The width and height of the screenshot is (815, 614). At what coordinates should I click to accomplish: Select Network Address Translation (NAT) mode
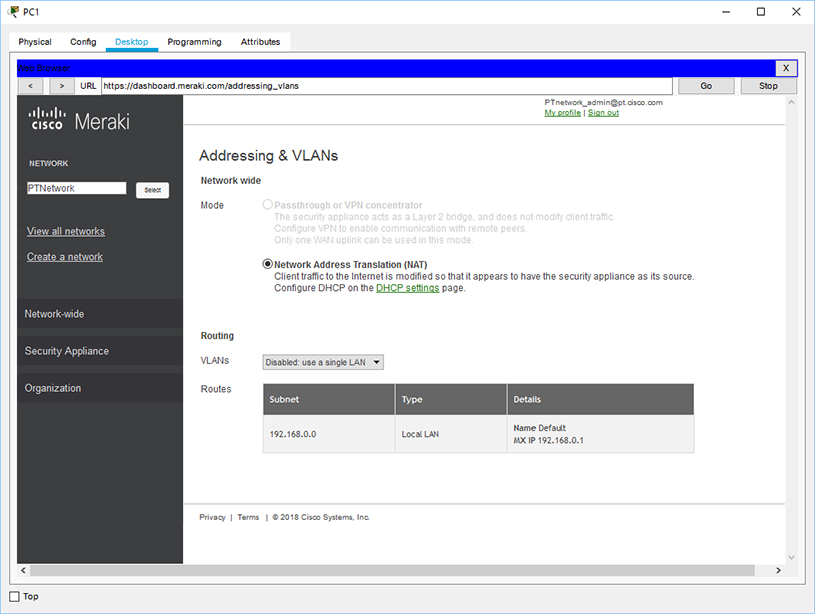point(267,264)
